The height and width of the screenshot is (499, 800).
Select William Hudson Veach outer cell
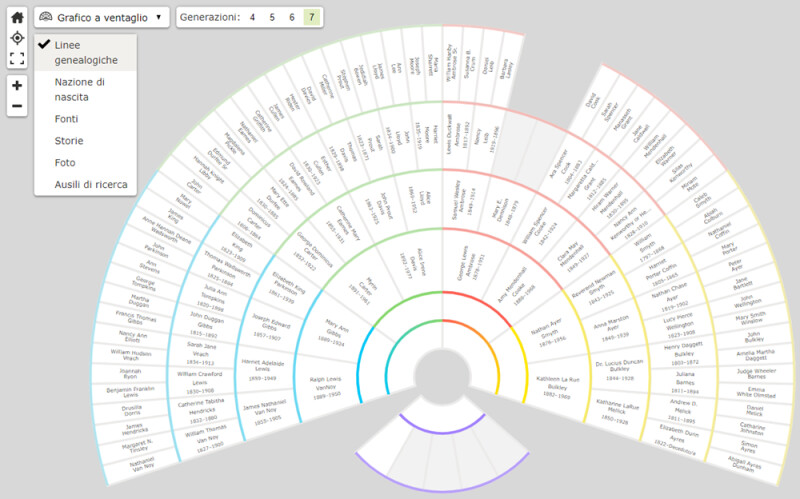click(x=131, y=355)
